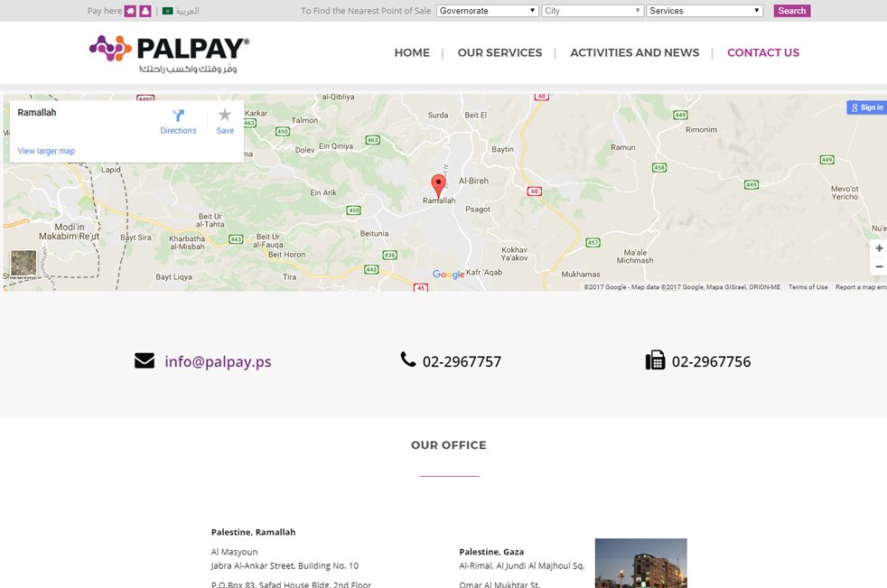Click the purple Search button
Viewport: 887px width, 588px height.
coord(792,11)
